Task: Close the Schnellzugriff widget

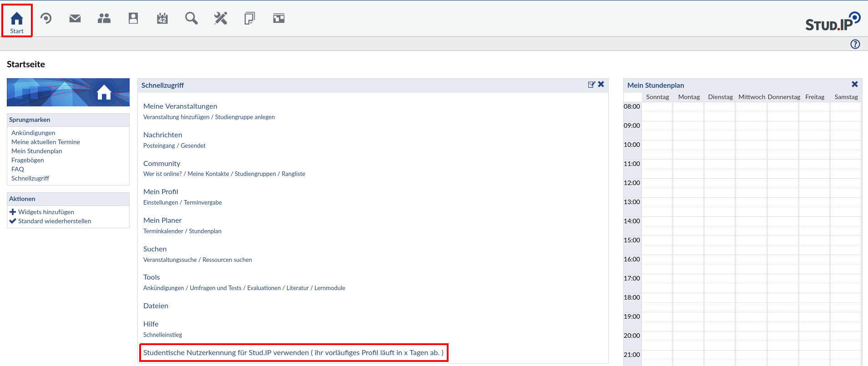Action: point(601,85)
